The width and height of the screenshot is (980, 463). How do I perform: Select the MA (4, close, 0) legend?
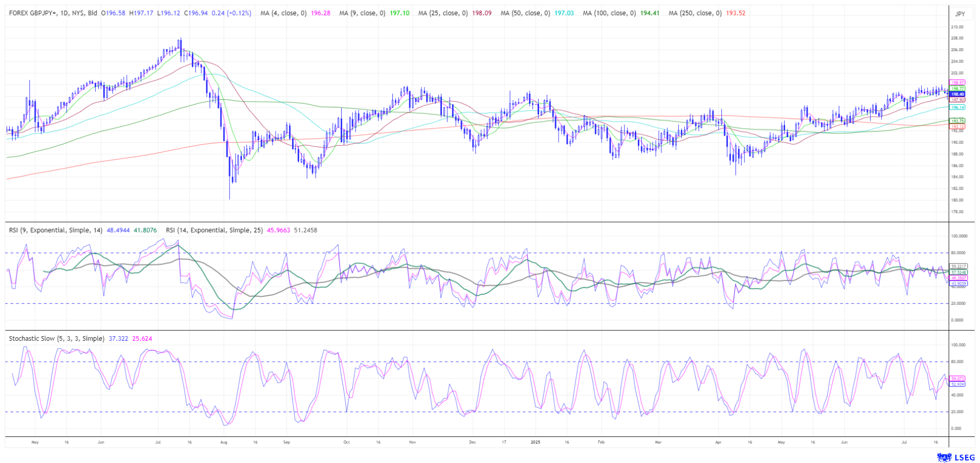click(x=283, y=13)
